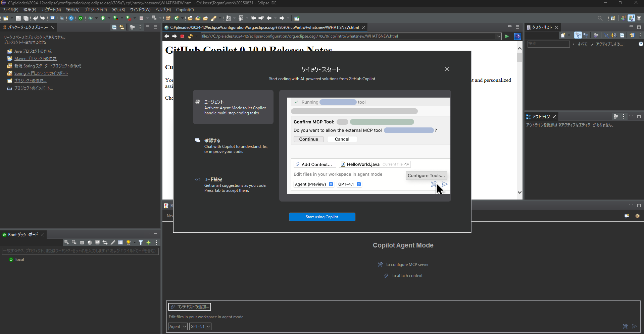Toggle scheduled presentation in task list
Screen dimensions: 644x334
tap(586, 35)
